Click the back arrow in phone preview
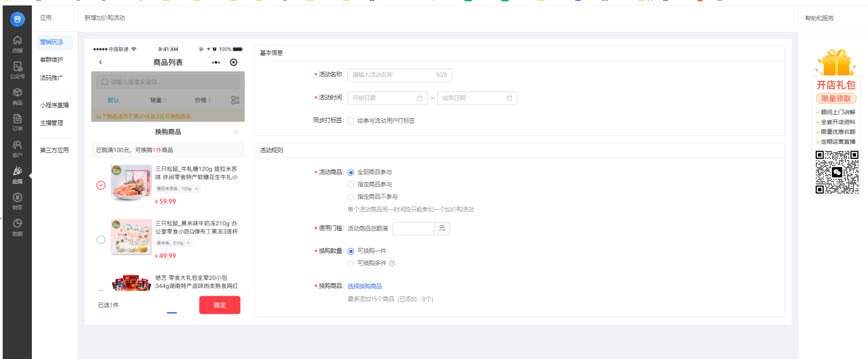868x359 pixels. point(101,62)
